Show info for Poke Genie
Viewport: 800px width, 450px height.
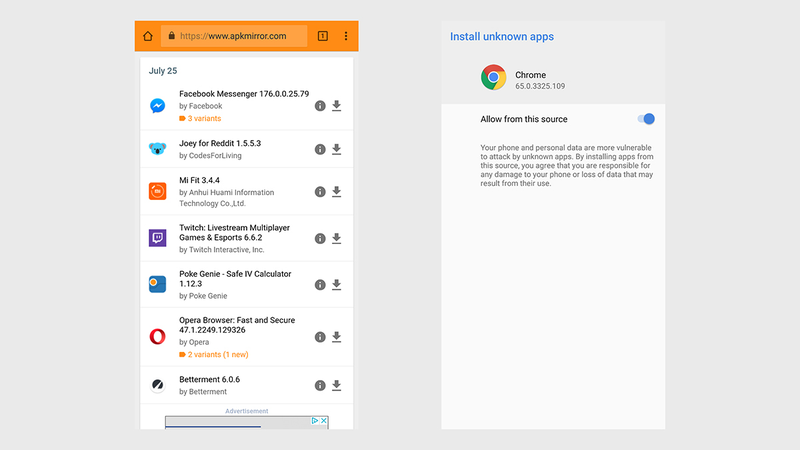[320, 285]
